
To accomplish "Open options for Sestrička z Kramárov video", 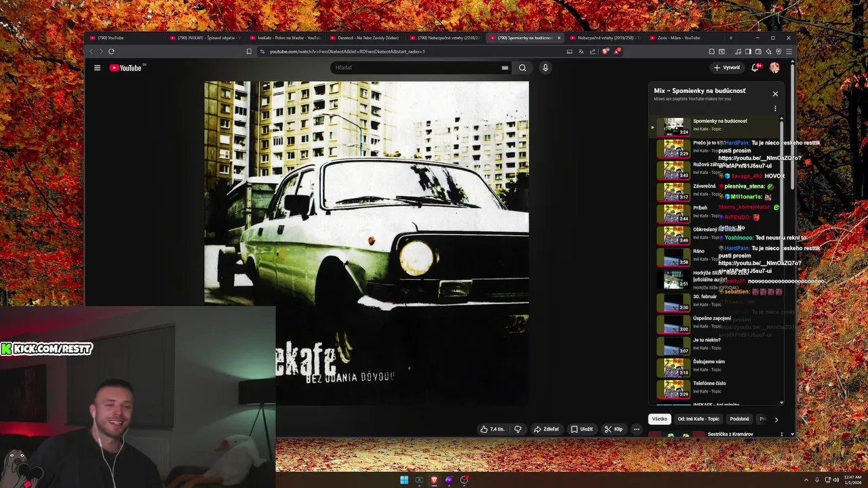I will 781,434.
